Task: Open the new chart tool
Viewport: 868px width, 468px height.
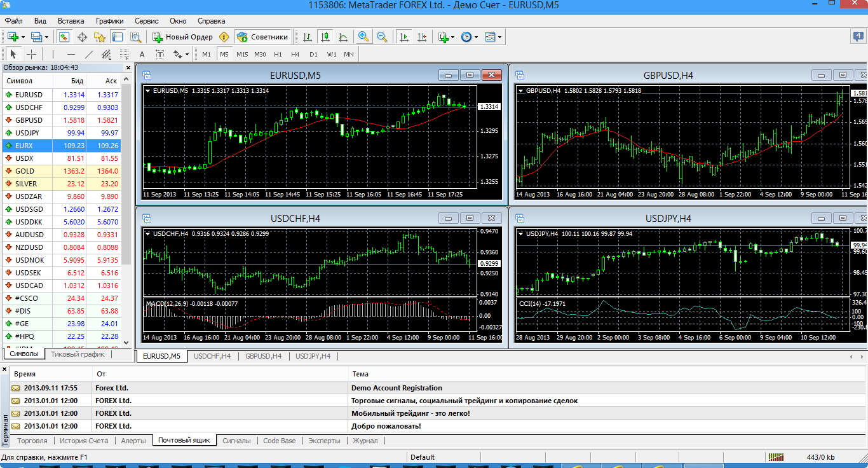Action: click(13, 37)
